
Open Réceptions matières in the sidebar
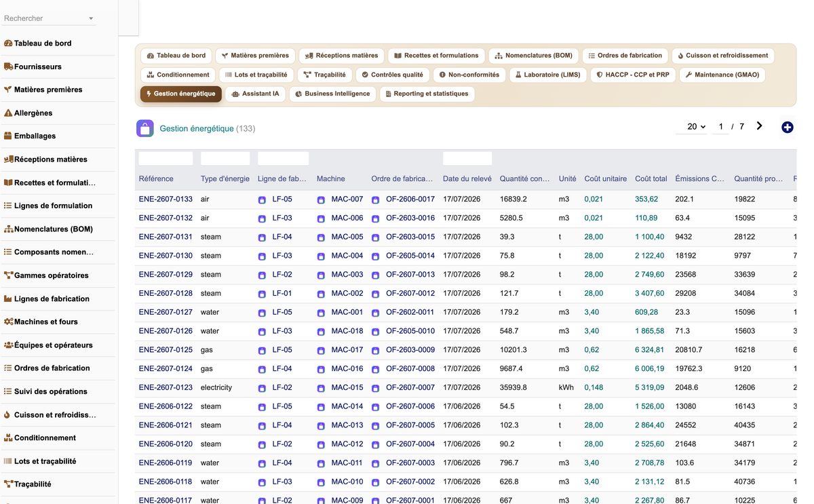pyautogui.click(x=46, y=159)
